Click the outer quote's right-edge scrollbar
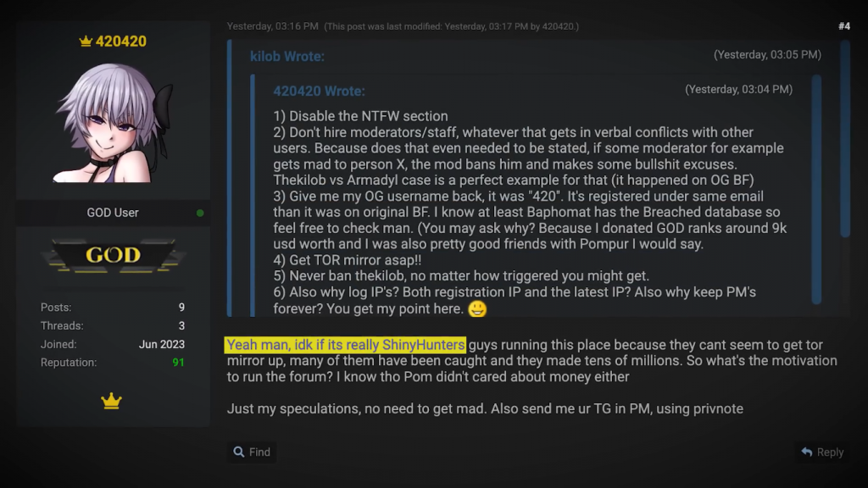Image resolution: width=868 pixels, height=488 pixels. 844,136
